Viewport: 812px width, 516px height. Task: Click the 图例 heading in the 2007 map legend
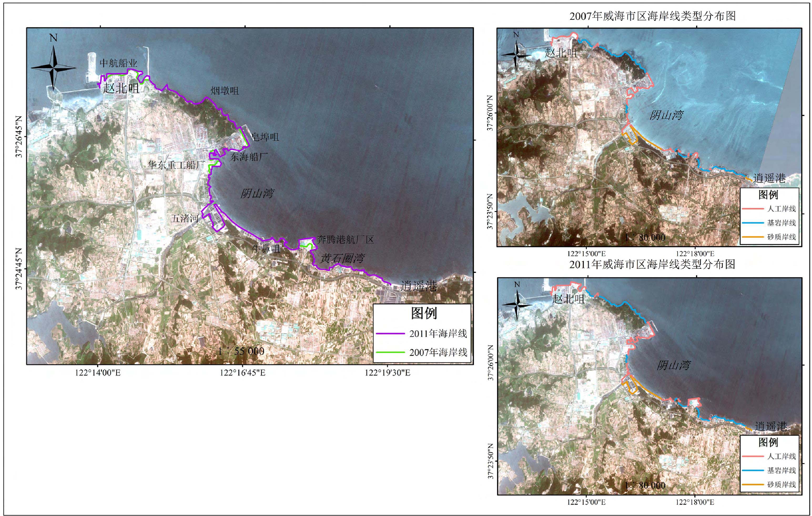(x=769, y=194)
